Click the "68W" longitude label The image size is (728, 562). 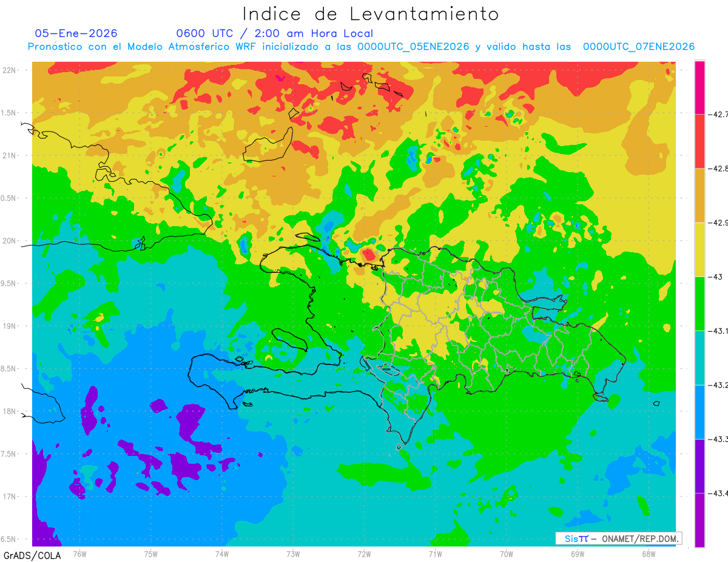click(x=649, y=554)
